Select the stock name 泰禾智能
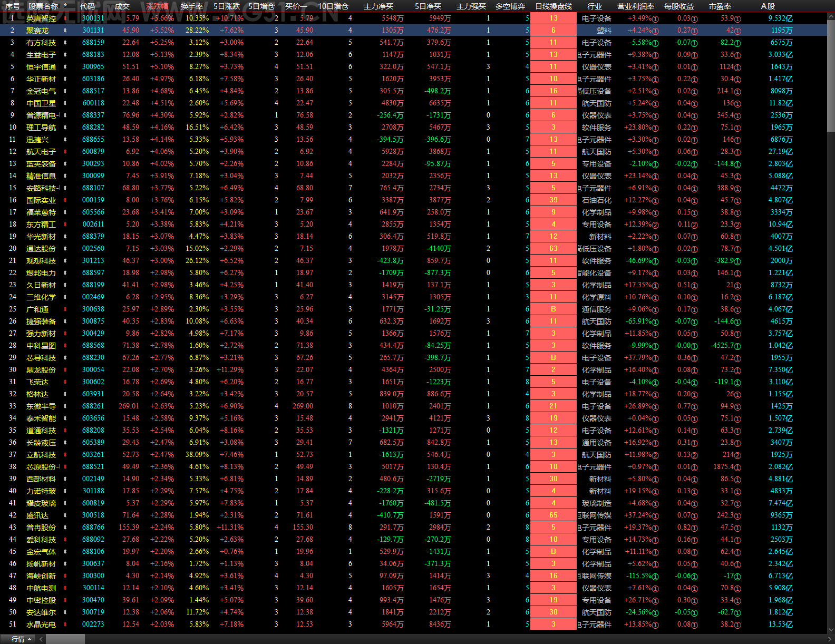The width and height of the screenshot is (835, 644). (41, 418)
